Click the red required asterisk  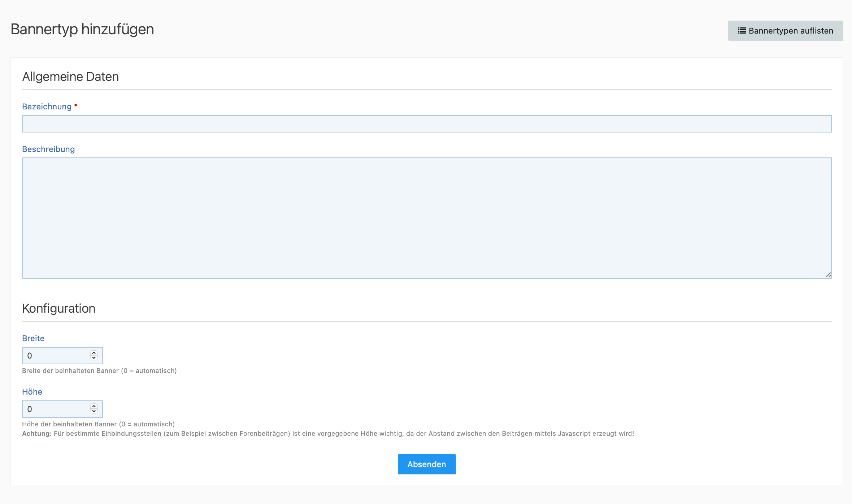click(x=76, y=106)
